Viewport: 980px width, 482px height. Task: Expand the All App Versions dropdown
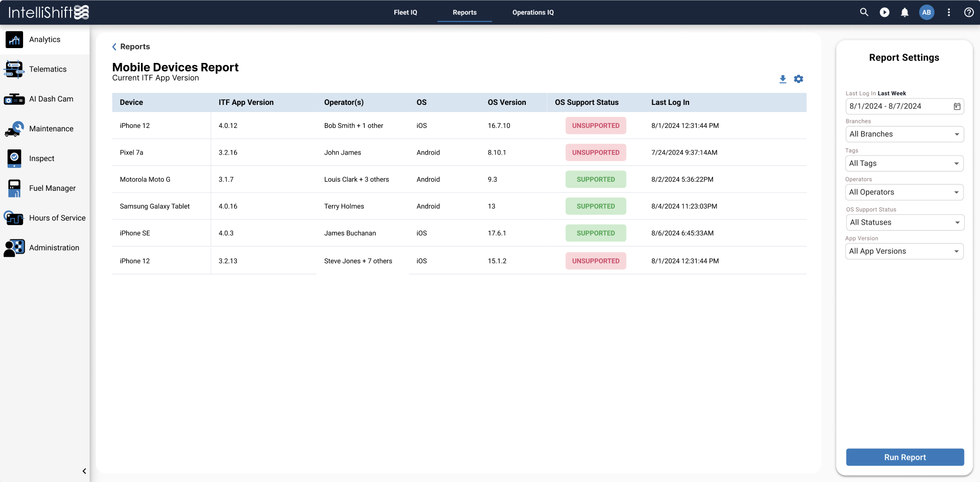[904, 251]
